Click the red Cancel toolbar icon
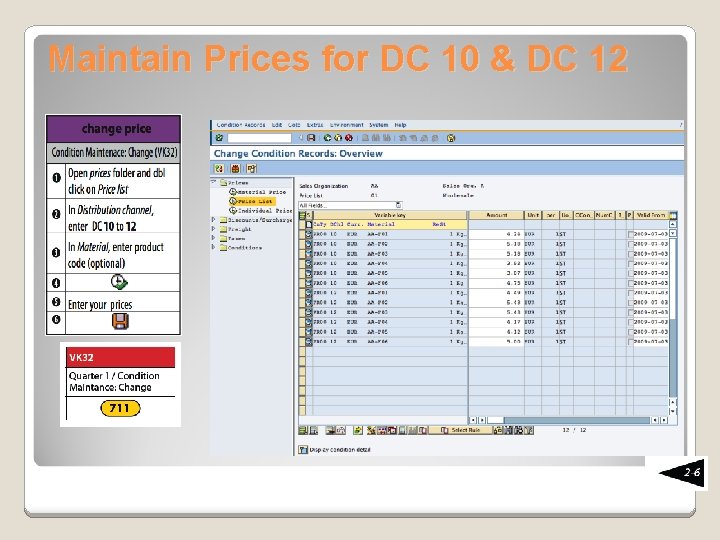 pos(349,138)
